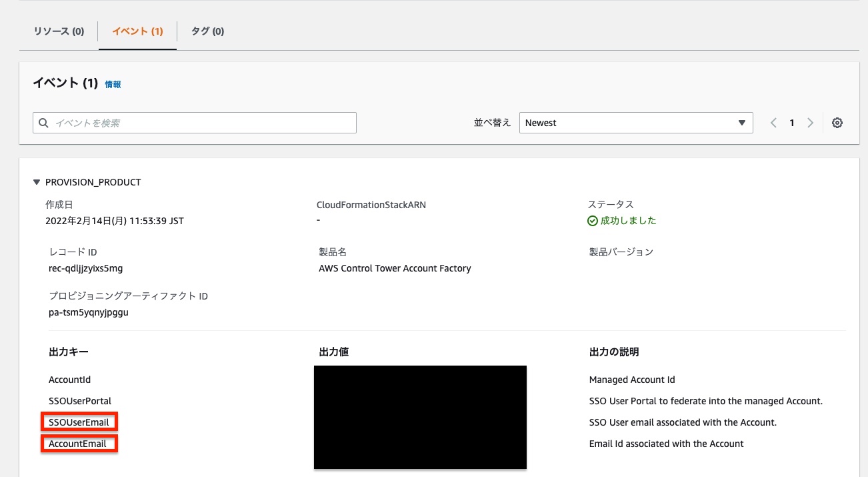The width and height of the screenshot is (868, 477).
Task: Focus the イベントを検索 search field
Action: pos(195,123)
